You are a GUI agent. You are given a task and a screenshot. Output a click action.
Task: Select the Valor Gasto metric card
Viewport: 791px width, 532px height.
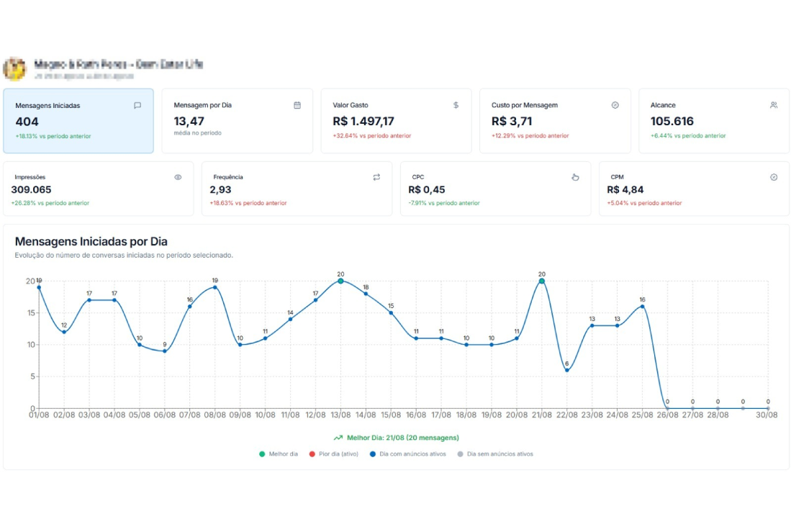(x=396, y=121)
